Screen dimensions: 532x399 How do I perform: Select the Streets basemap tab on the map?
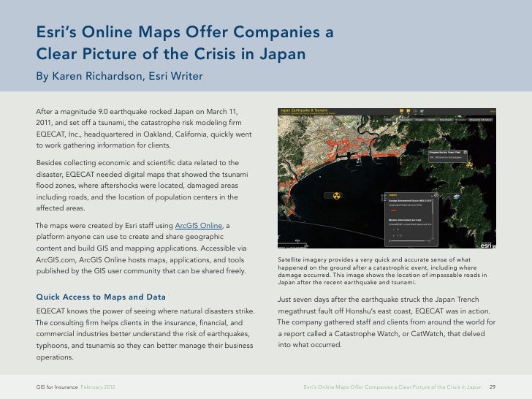pos(432,120)
